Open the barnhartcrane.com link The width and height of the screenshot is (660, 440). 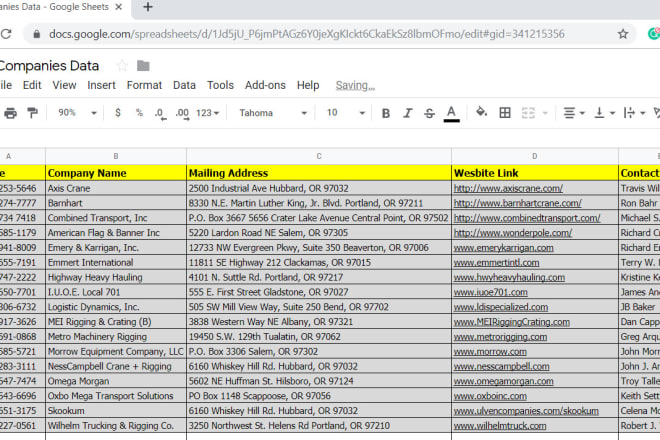point(517,203)
